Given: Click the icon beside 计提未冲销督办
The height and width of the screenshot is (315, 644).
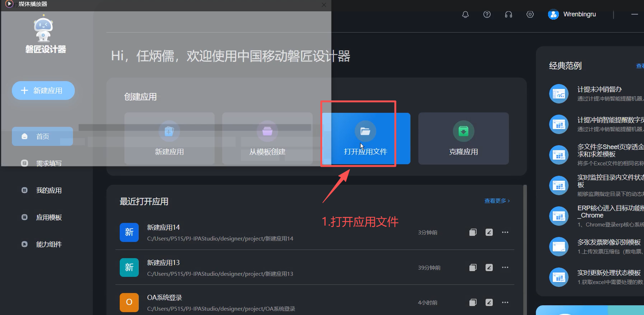Looking at the screenshot, I should (x=559, y=94).
